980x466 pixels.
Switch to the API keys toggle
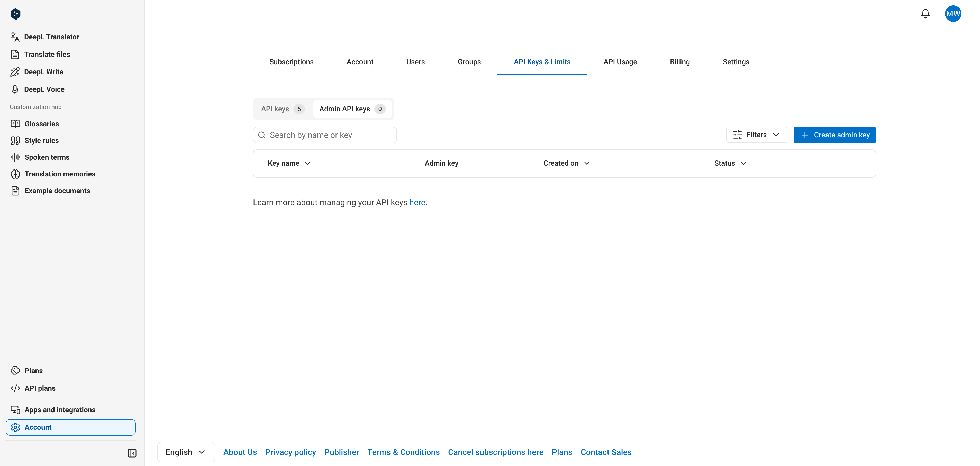pos(283,109)
